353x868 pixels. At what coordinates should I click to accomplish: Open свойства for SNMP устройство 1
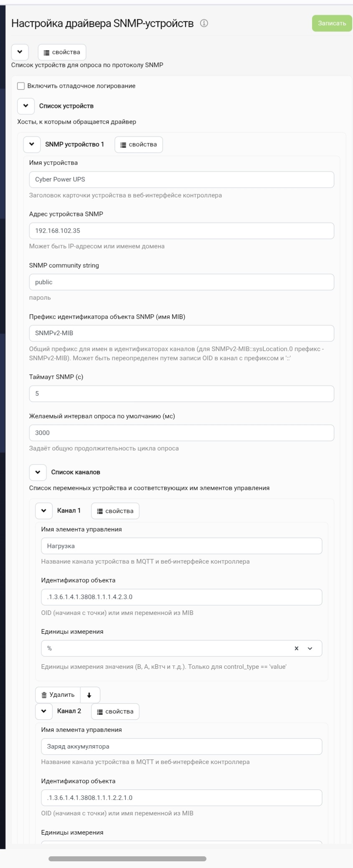click(x=139, y=144)
